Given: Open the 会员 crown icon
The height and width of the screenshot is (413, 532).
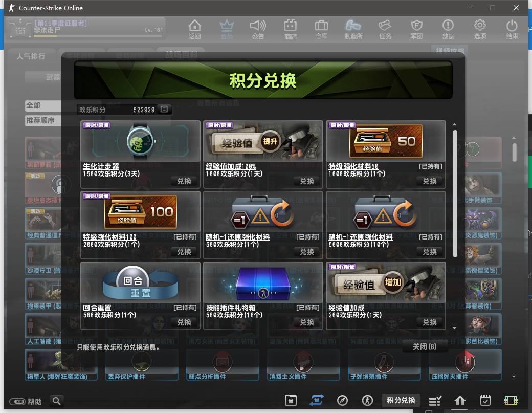Looking at the screenshot, I should click(x=227, y=29).
